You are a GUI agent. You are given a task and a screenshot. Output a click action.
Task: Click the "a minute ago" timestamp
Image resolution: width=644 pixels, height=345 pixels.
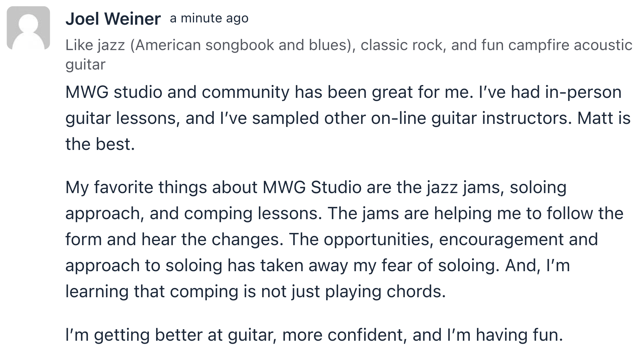pyautogui.click(x=209, y=18)
